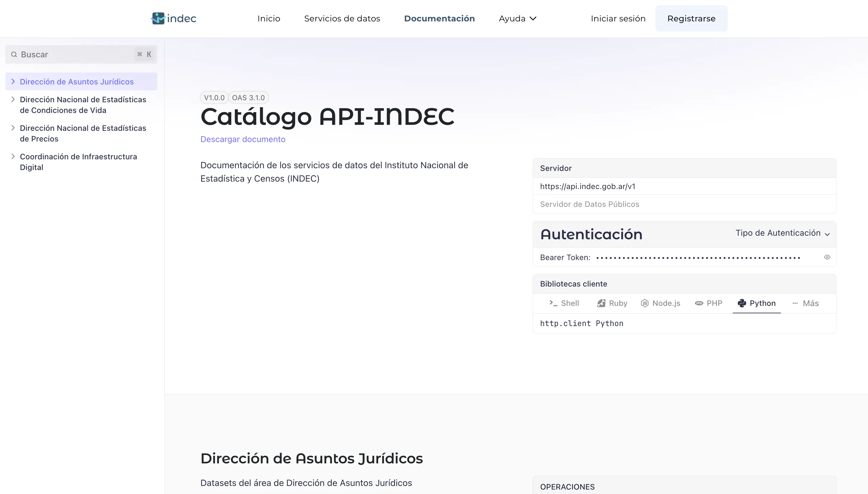
Task: Open Servicios de datos page
Action: (342, 18)
